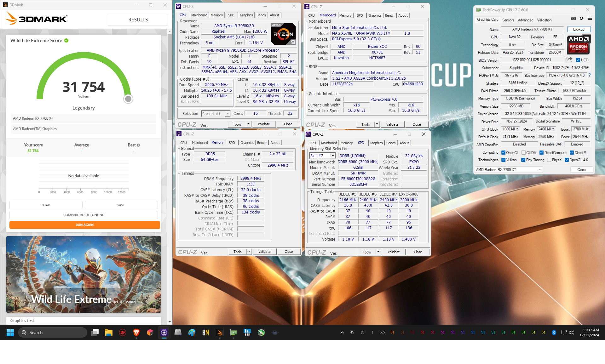Viewport: 605px width, 364px height.
Task: Toggle the DirectCompute checkbox
Action: pos(541,153)
